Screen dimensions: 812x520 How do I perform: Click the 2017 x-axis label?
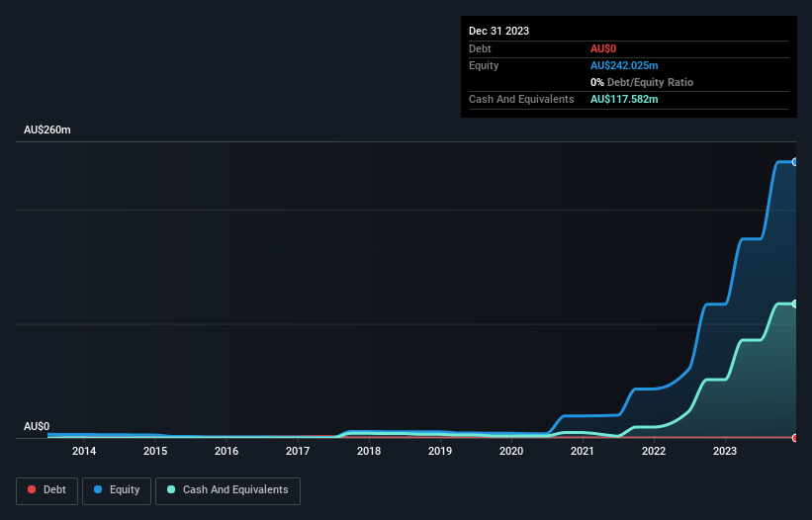point(298,451)
